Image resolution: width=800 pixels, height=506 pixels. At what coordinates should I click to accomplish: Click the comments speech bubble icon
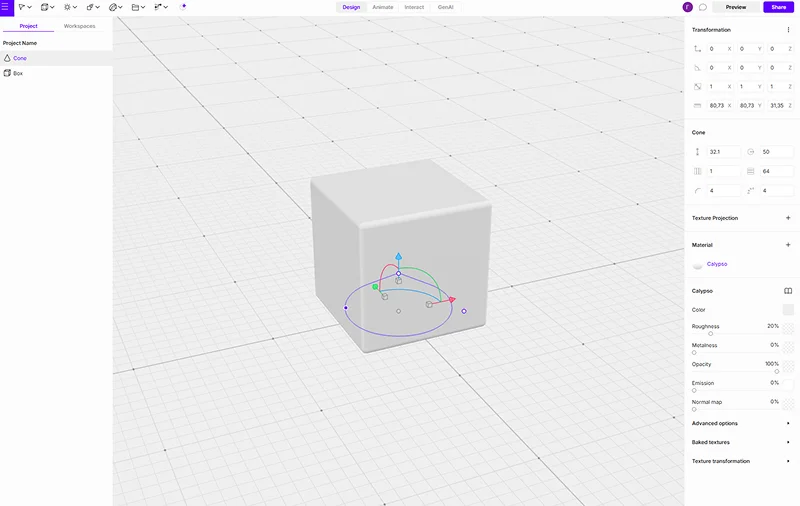702,7
